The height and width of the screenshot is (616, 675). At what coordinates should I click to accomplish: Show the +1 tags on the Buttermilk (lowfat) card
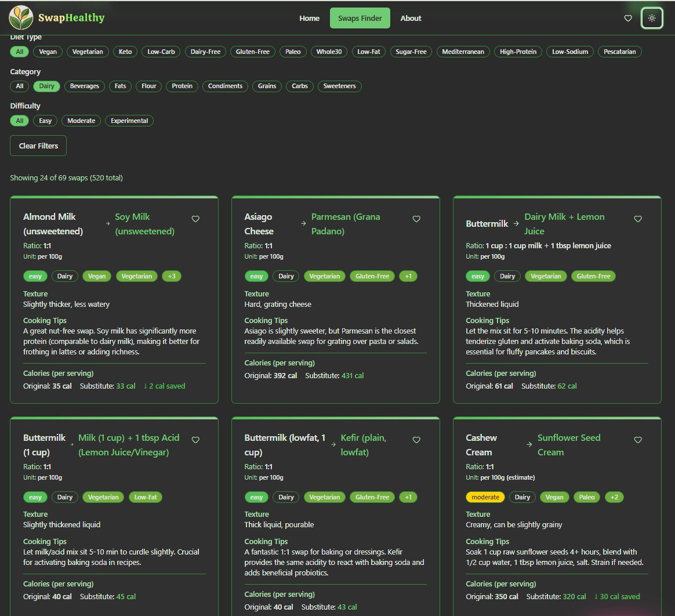click(x=408, y=497)
